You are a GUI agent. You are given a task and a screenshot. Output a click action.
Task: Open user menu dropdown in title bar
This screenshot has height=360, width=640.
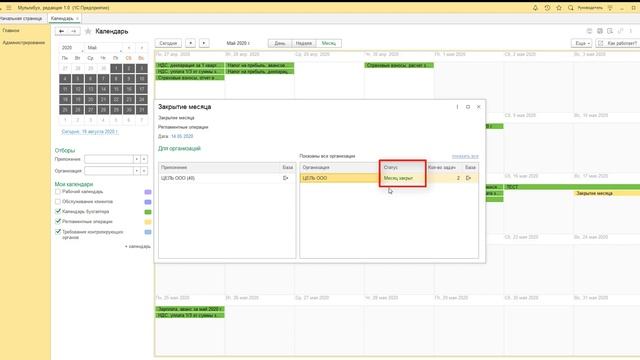point(611,8)
